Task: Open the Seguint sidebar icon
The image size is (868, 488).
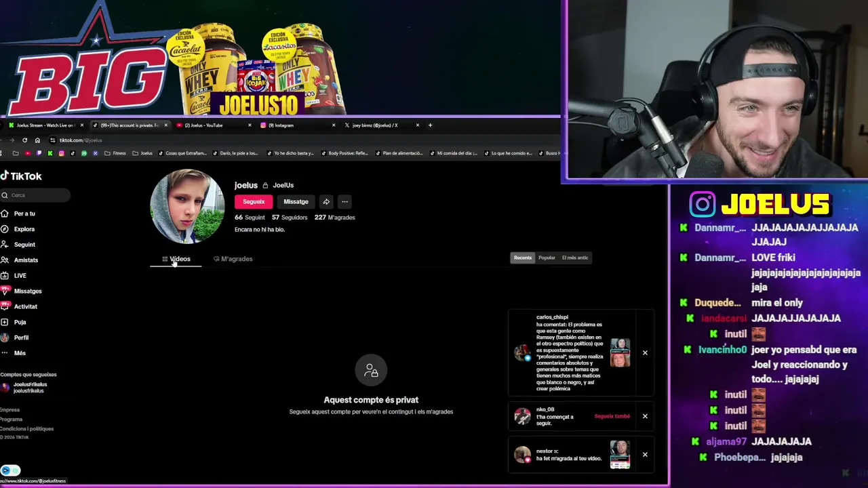Action: click(5, 245)
